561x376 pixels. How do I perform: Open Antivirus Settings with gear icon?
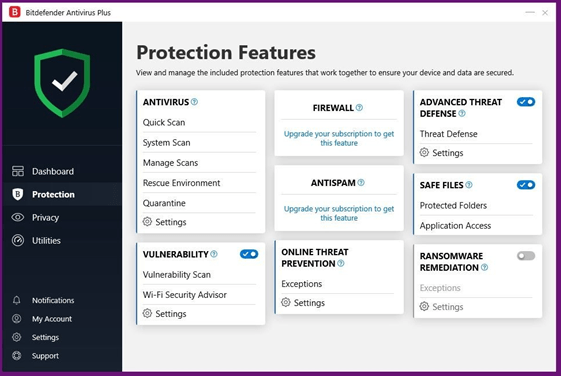[165, 222]
